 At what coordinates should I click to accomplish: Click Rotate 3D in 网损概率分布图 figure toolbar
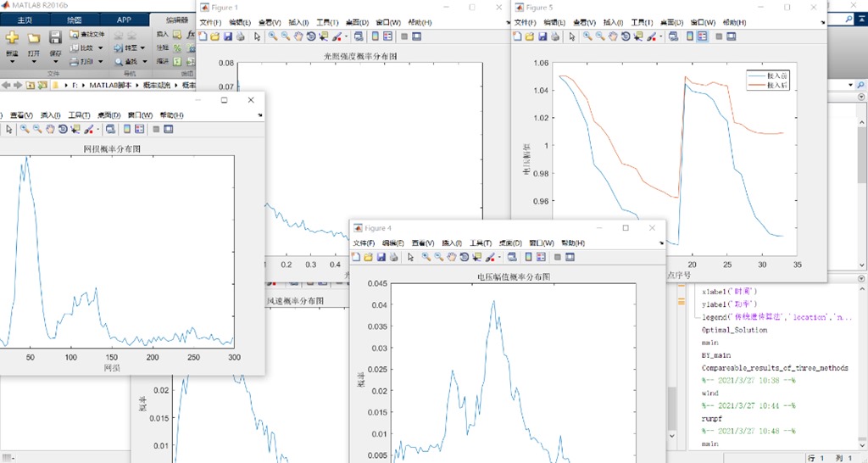[x=63, y=129]
